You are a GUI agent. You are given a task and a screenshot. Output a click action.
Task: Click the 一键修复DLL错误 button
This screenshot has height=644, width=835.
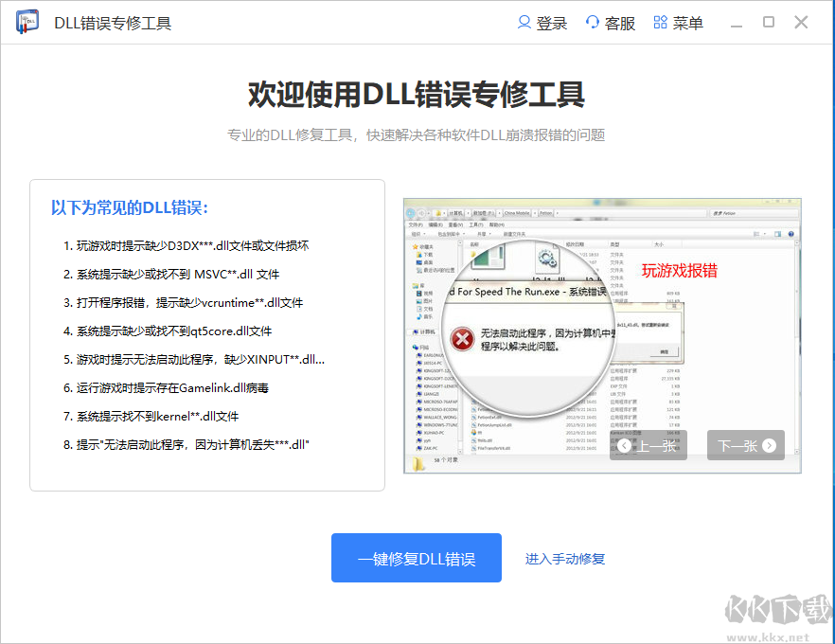pos(417,558)
